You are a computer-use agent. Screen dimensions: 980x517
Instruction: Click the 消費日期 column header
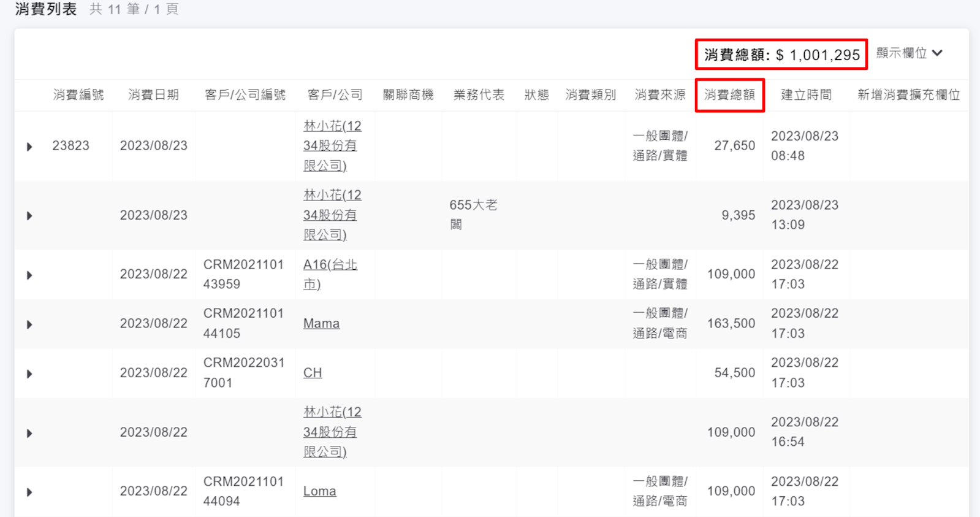(153, 95)
